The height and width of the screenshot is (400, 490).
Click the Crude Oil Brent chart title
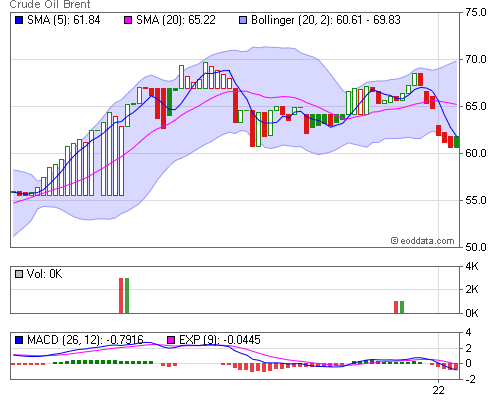click(50, 5)
